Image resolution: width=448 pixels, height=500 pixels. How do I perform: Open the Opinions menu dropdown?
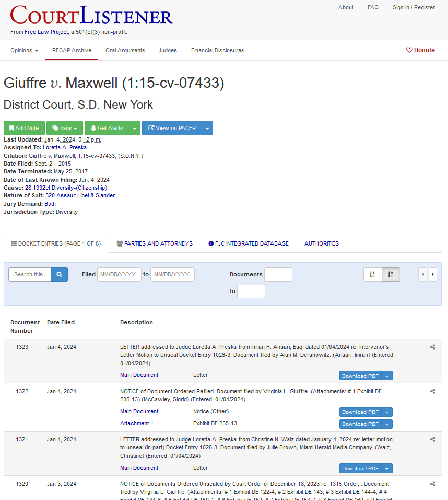pos(24,50)
